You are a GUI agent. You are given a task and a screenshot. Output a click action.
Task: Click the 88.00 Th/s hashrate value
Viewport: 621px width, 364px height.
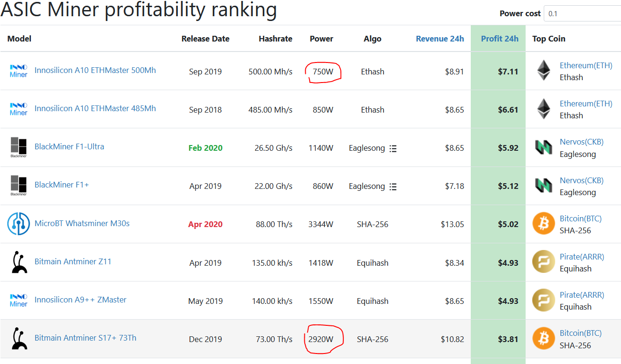(274, 224)
